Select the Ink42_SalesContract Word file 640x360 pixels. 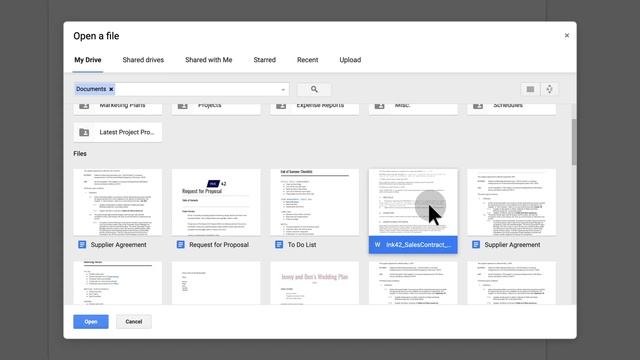click(413, 211)
